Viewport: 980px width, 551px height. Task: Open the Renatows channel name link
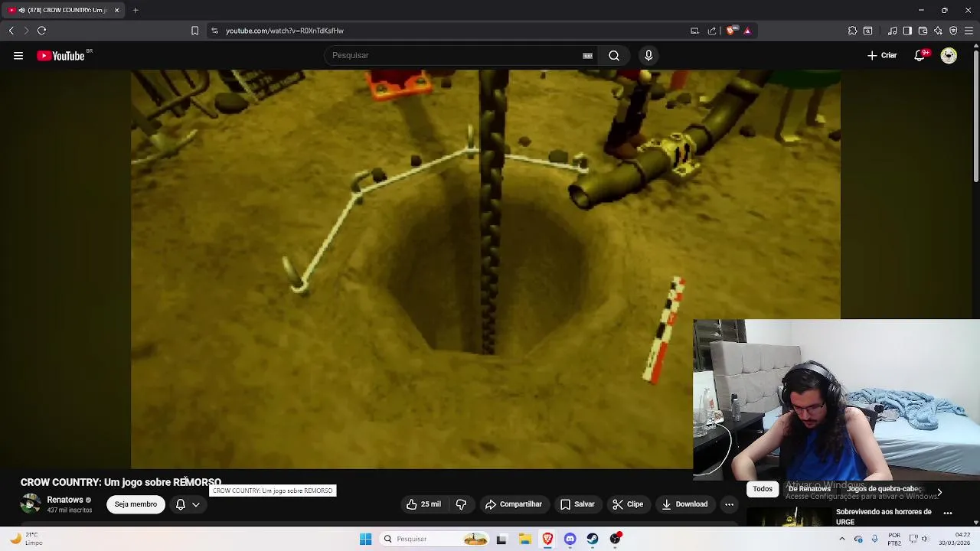pos(65,500)
